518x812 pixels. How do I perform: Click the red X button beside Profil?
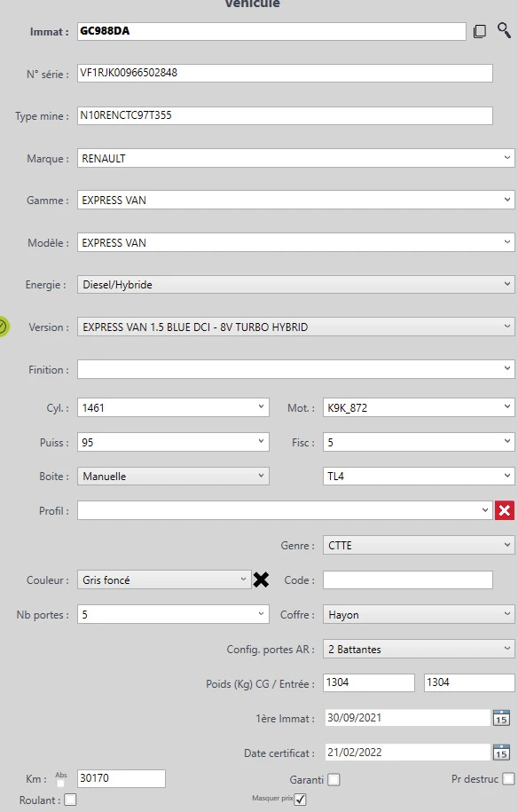coord(505,510)
